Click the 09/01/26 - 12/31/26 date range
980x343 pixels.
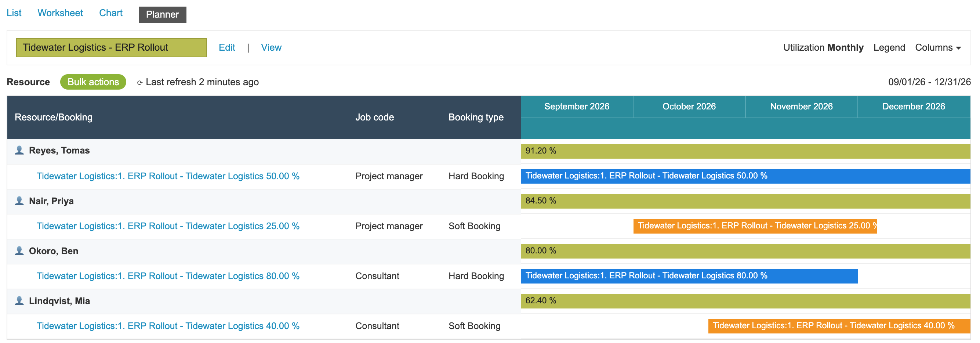pyautogui.click(x=929, y=82)
